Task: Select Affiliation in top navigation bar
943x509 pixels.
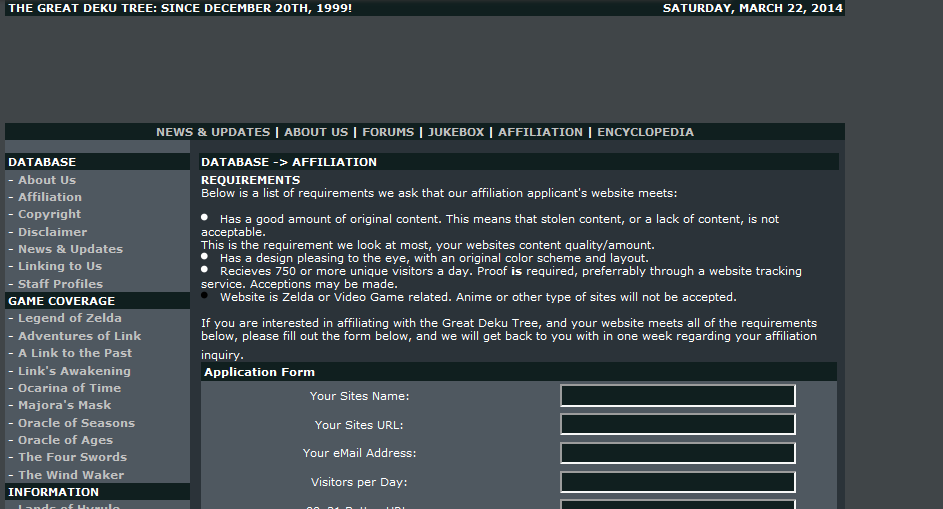Action: [540, 132]
